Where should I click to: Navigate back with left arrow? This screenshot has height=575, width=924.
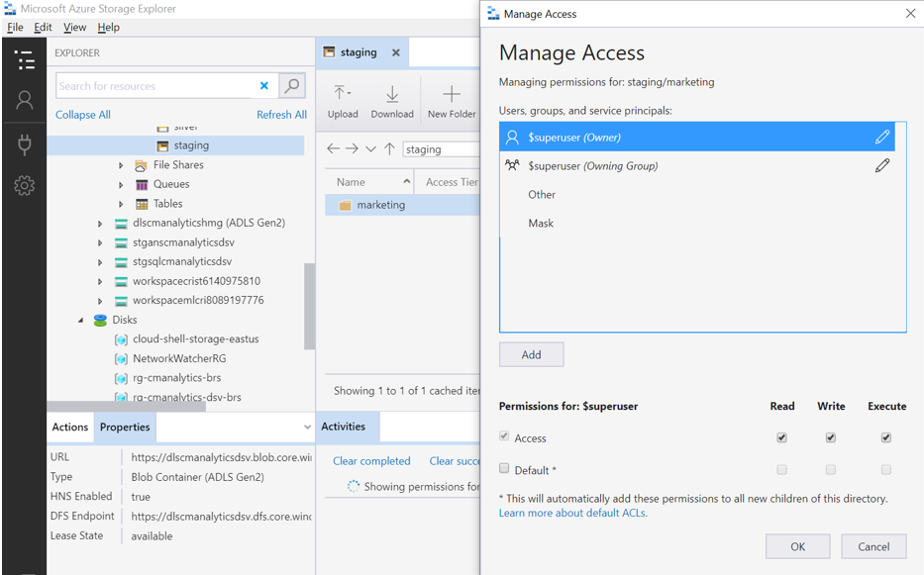[x=333, y=148]
